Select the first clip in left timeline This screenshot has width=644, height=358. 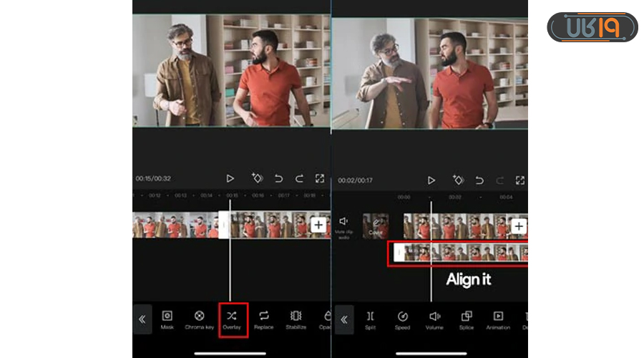click(x=175, y=225)
